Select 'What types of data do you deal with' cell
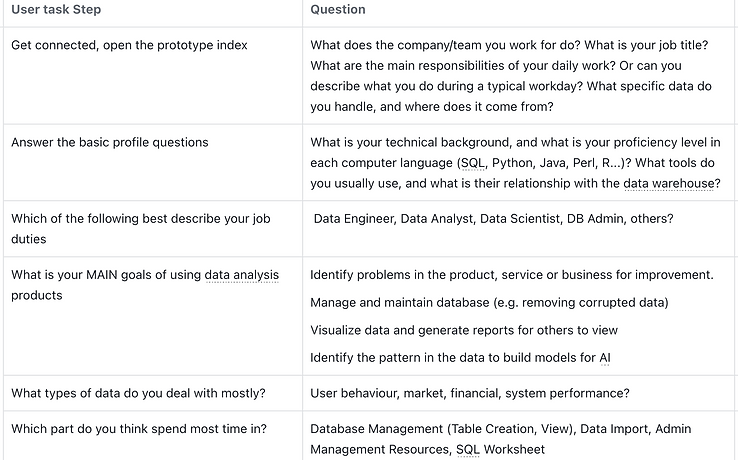This screenshot has height=460, width=738. coord(153,393)
